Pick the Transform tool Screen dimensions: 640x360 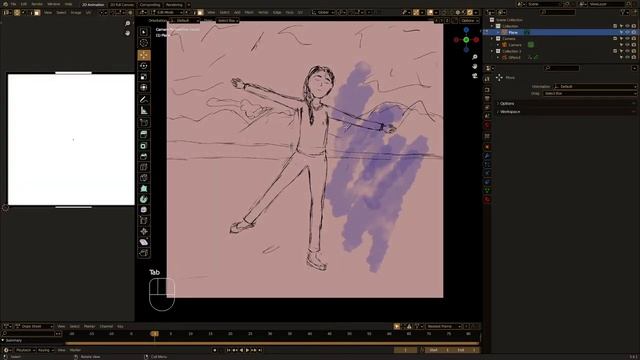click(144, 87)
